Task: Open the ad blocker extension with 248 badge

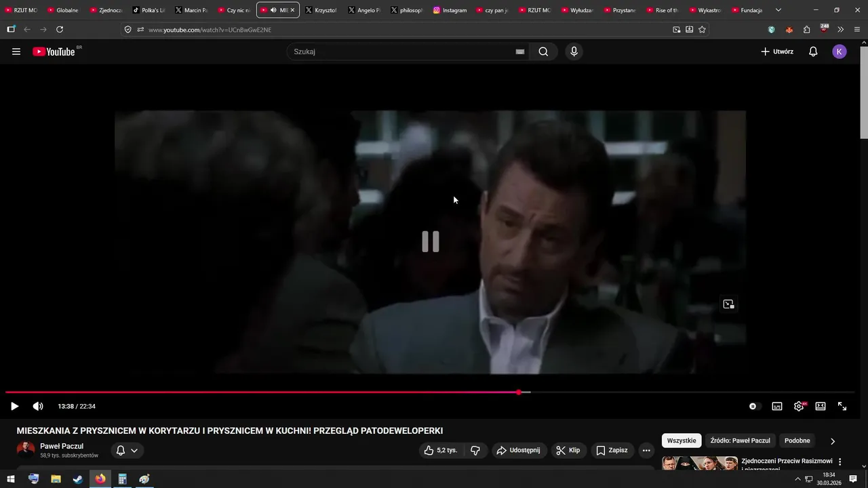Action: click(x=823, y=29)
